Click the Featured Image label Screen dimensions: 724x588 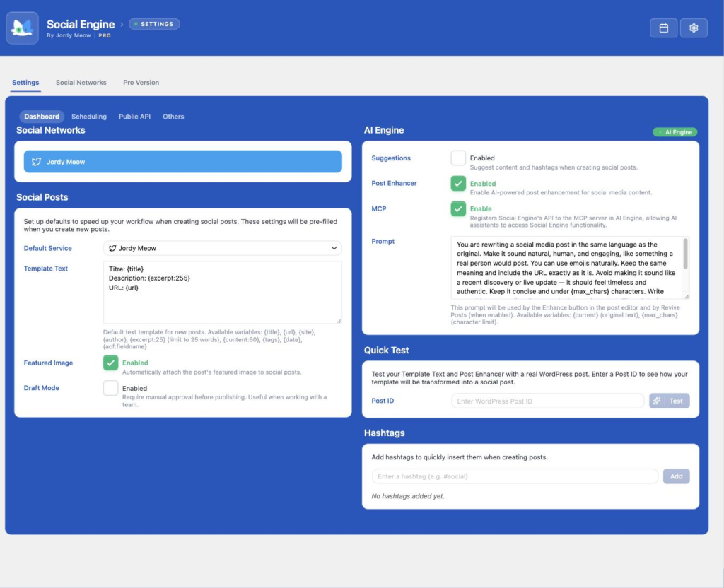pyautogui.click(x=48, y=363)
